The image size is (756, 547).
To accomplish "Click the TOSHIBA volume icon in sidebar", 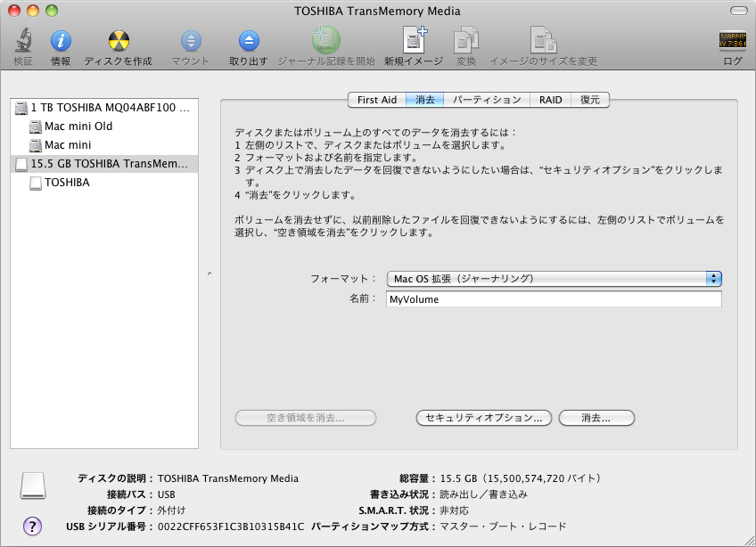I will click(x=35, y=184).
